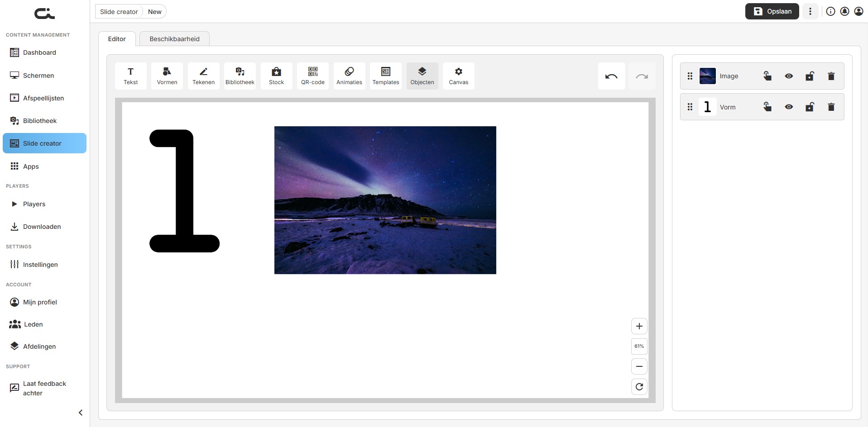Select the Tekst tool
The height and width of the screenshot is (427, 868).
point(130,76)
